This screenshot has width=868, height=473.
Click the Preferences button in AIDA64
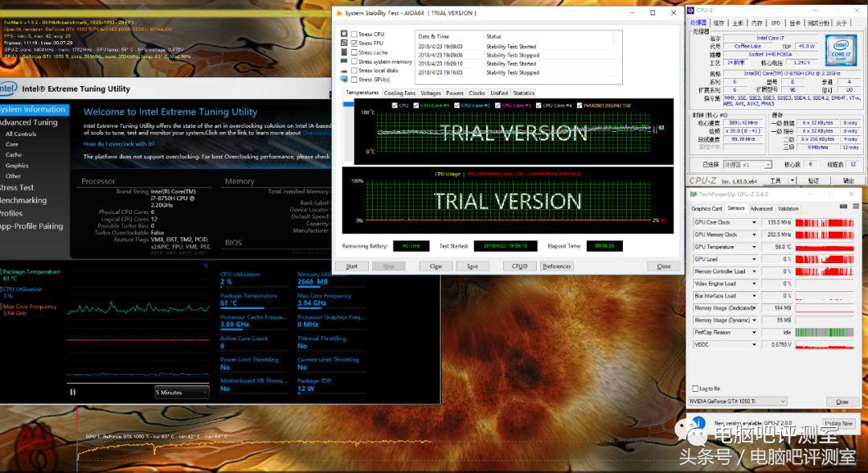(x=556, y=266)
